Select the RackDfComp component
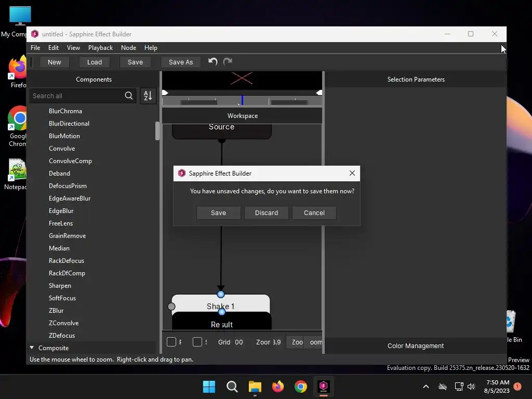The width and height of the screenshot is (532, 399). pos(67,273)
